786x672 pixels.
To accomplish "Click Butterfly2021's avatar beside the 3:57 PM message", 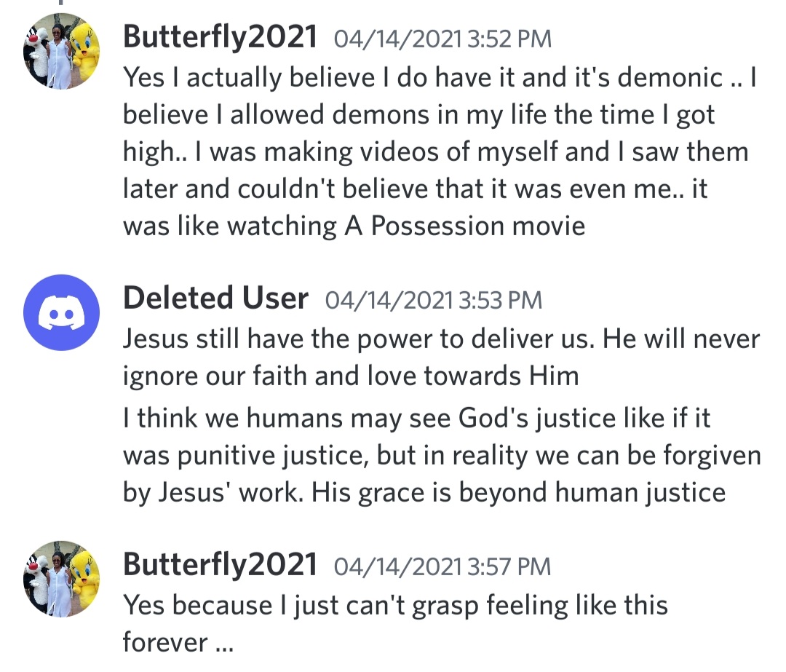I will click(x=61, y=579).
